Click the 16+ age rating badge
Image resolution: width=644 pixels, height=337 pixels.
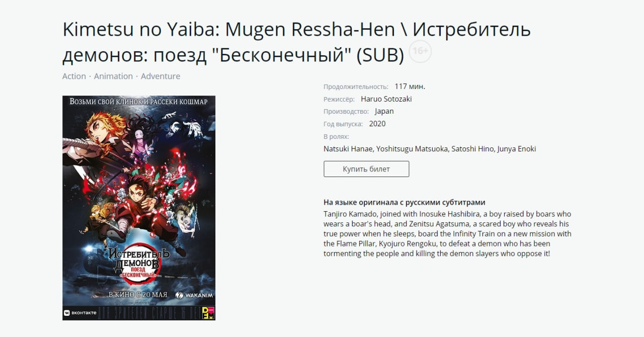point(420,51)
